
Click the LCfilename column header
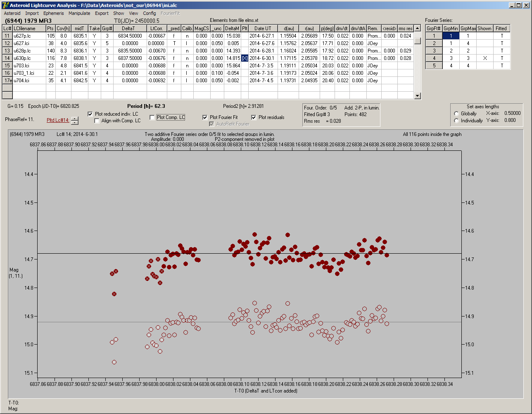click(29, 29)
